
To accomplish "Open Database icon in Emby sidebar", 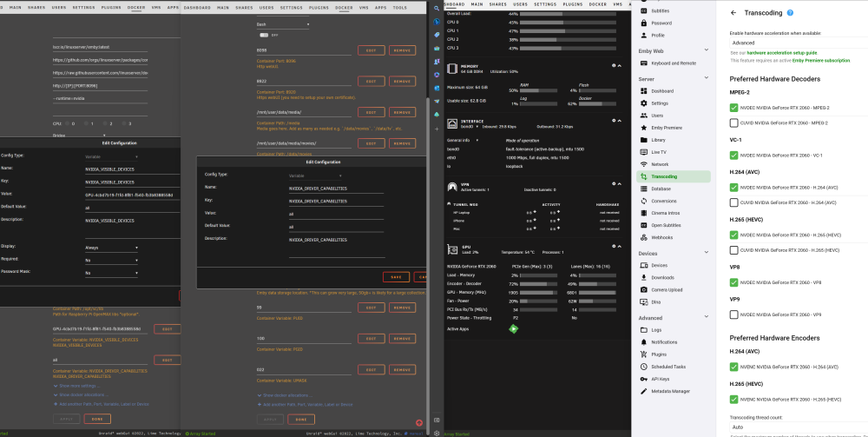I will pyautogui.click(x=643, y=189).
